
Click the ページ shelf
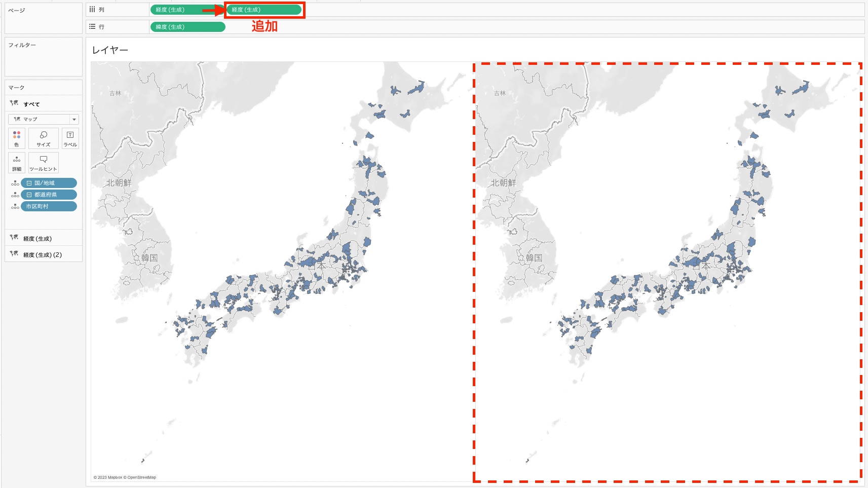point(44,18)
